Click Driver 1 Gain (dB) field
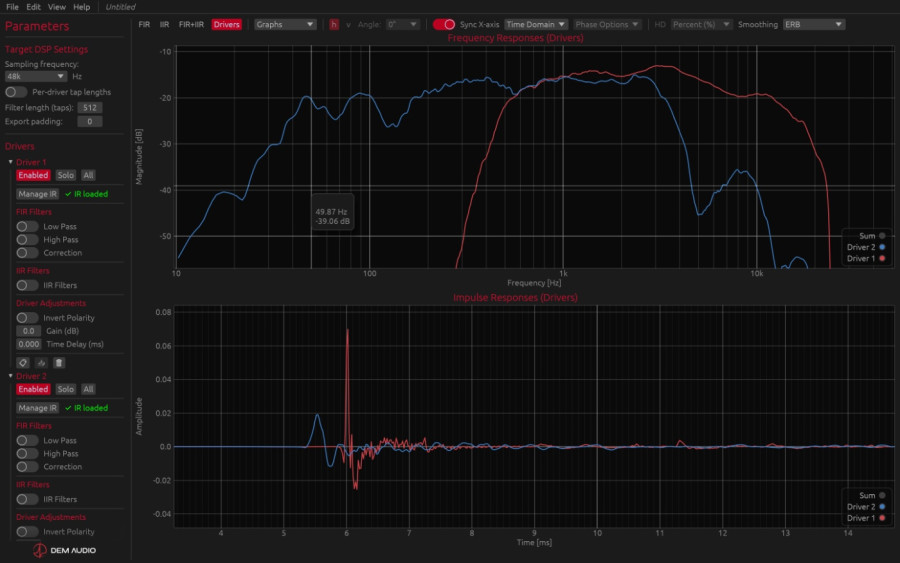 tap(28, 331)
